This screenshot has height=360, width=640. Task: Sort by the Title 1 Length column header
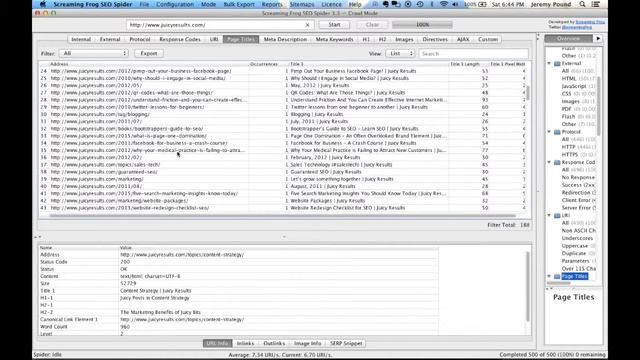[x=469, y=64]
